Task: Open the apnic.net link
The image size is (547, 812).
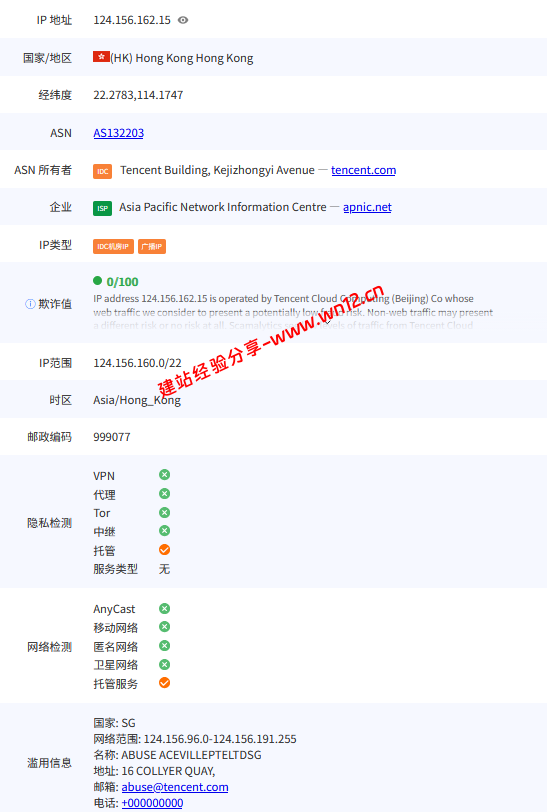Action: [x=367, y=207]
